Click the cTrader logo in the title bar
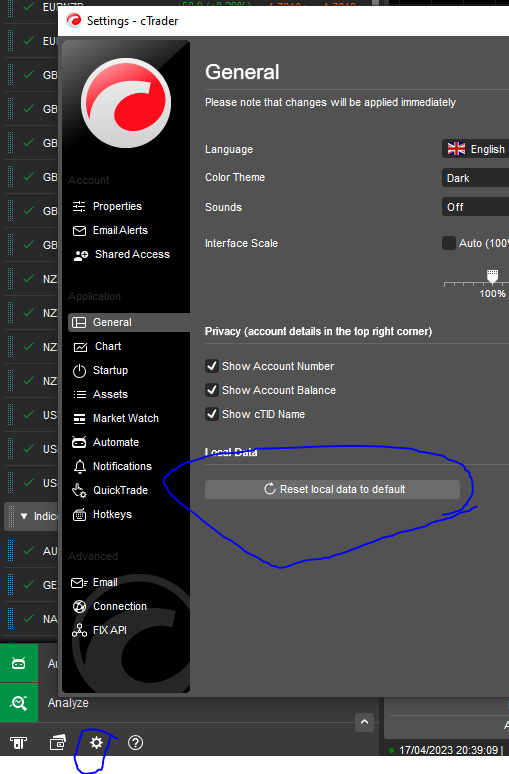 [x=74, y=21]
